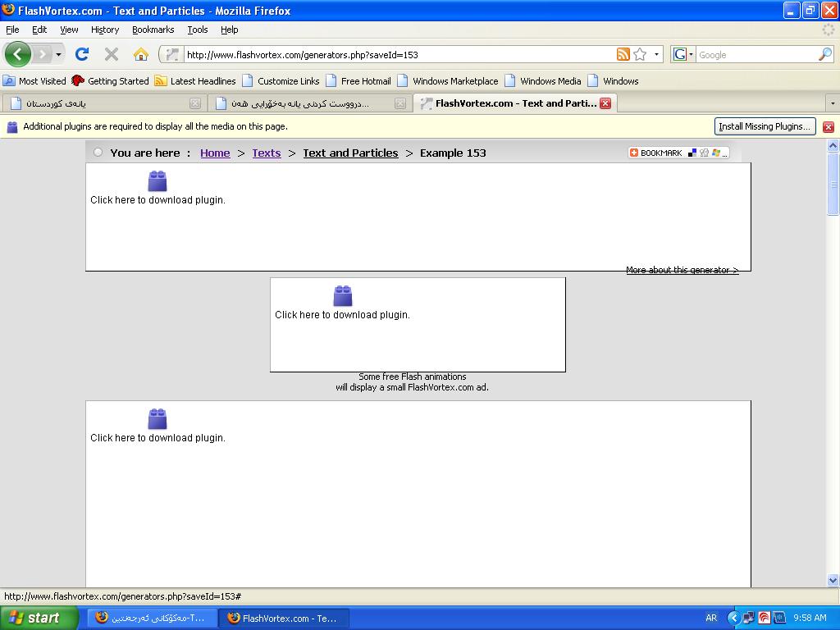
Task: Click the plugin brick icon in top Flash box
Action: 157,181
